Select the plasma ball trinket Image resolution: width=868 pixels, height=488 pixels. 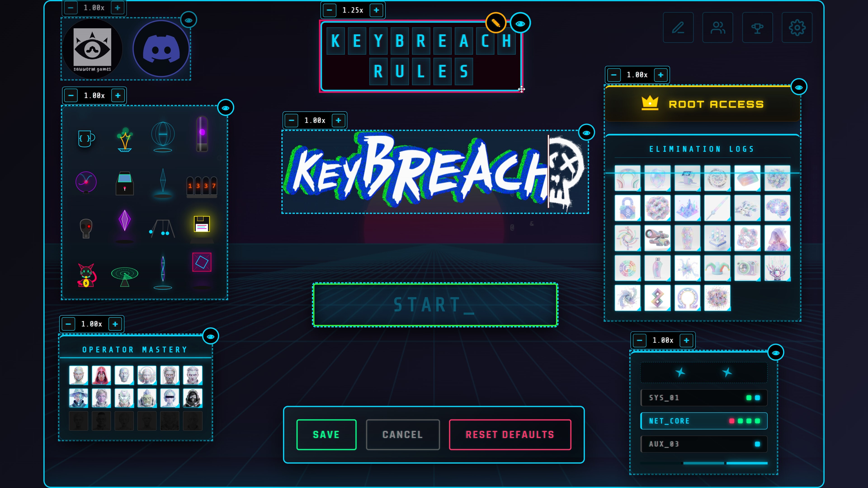pyautogui.click(x=86, y=183)
